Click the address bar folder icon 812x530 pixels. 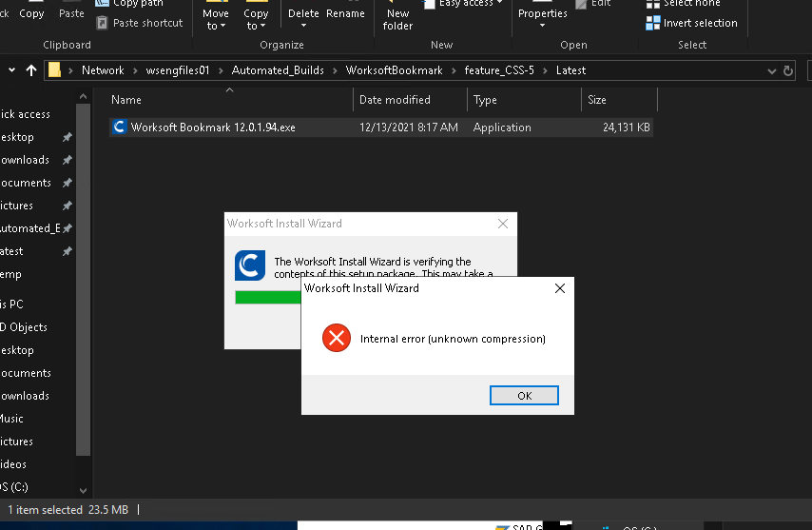[54, 70]
